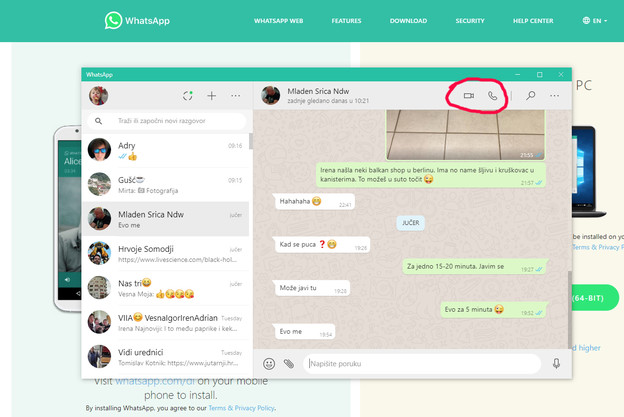Click the 'Hahahaha' message bubble
The height and width of the screenshot is (417, 624).
click(314, 201)
